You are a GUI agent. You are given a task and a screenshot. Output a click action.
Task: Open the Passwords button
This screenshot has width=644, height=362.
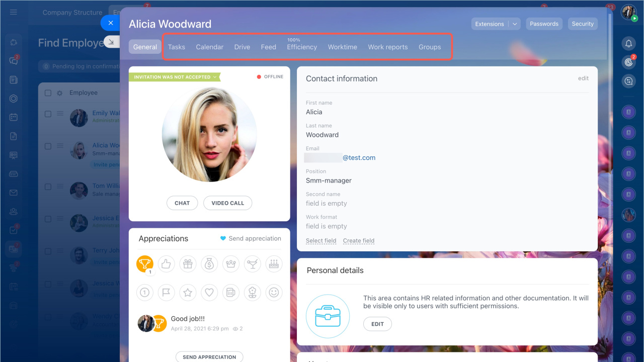click(544, 24)
